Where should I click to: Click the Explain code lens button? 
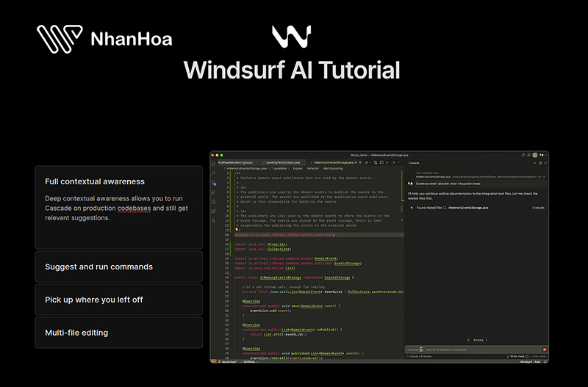tap(298, 169)
